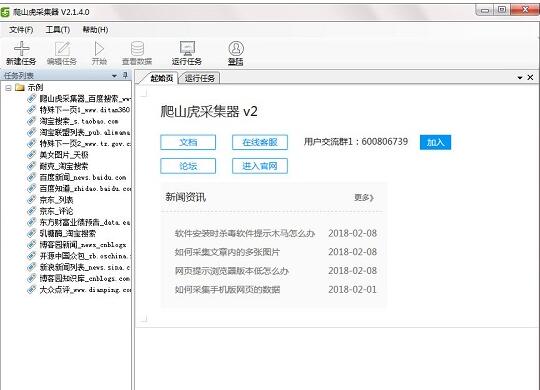This screenshot has width=540, height=390.
Task: Open the task list panel dropdown arrow
Action: (x=114, y=76)
